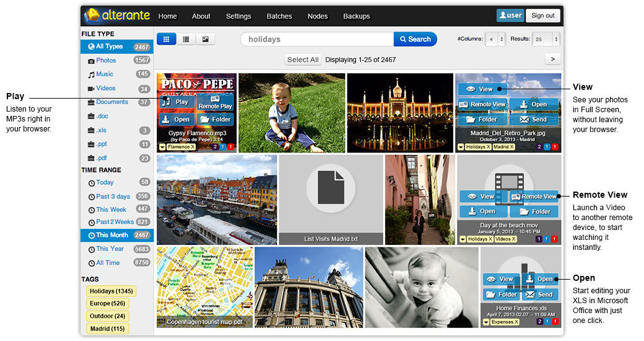Screen dimensions: 644x341
Task: Filter to .xls documents
Action: pyautogui.click(x=117, y=130)
